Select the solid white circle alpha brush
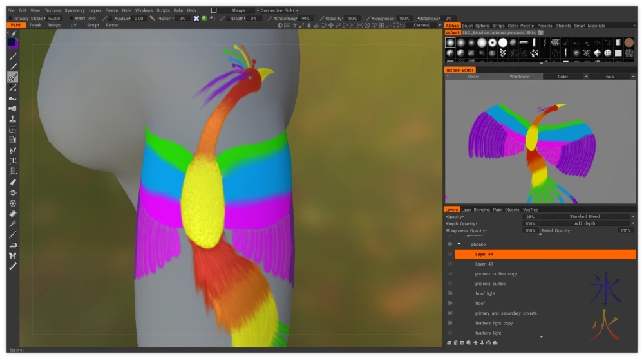 pos(503,42)
